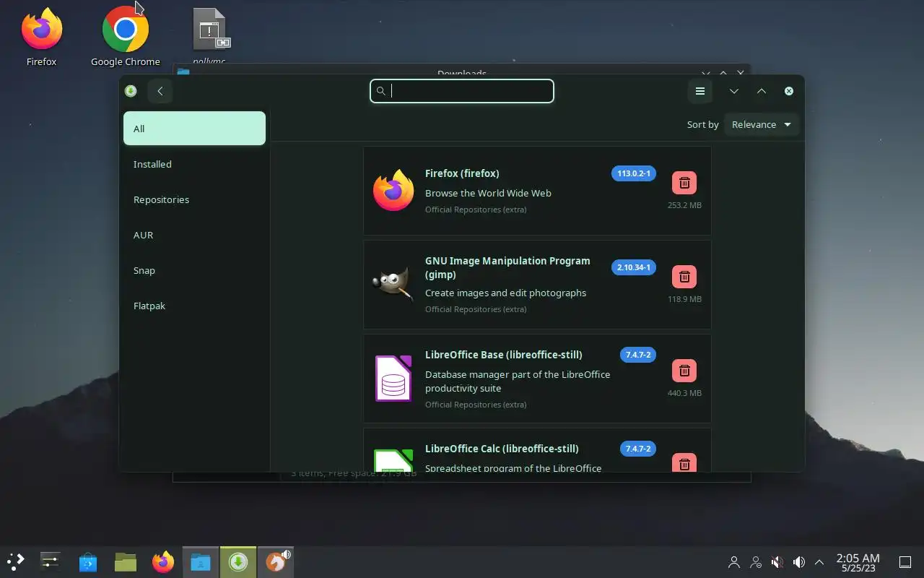Remove GIMP using its trash button
This screenshot has height=578, width=924.
pos(684,277)
